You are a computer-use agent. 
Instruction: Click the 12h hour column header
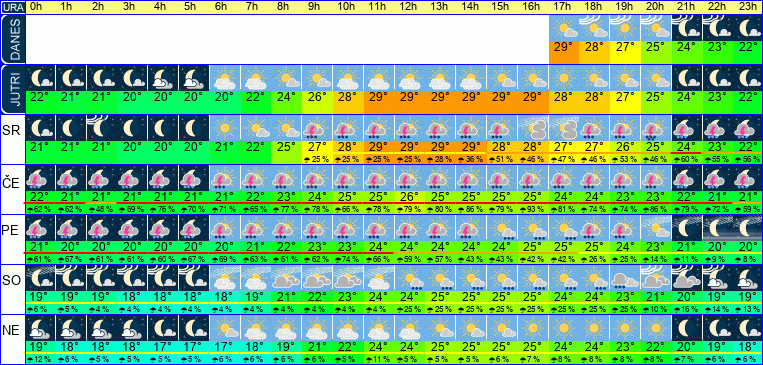pyautogui.click(x=409, y=7)
